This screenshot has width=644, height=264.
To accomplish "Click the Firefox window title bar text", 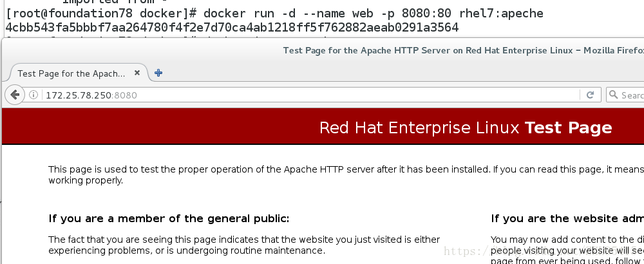I will tap(463, 50).
